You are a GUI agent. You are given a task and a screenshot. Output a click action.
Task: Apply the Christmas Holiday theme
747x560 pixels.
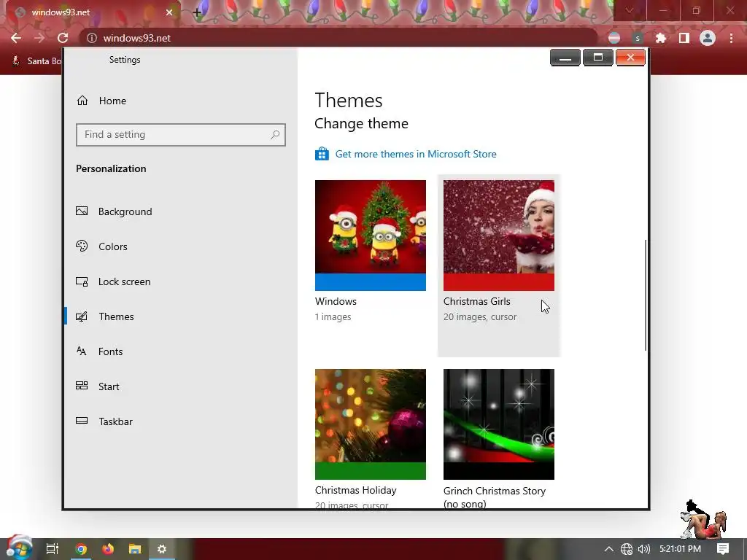tap(370, 424)
